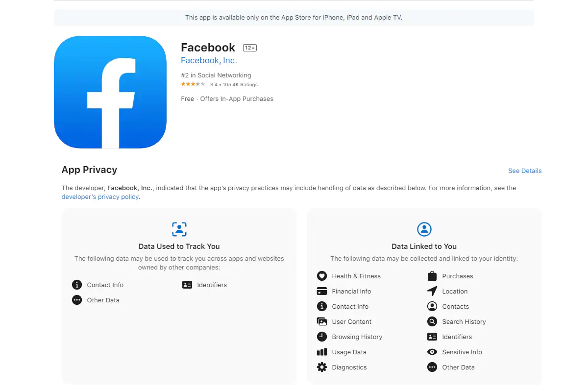Click the Sensitive Info eye icon

pos(432,352)
